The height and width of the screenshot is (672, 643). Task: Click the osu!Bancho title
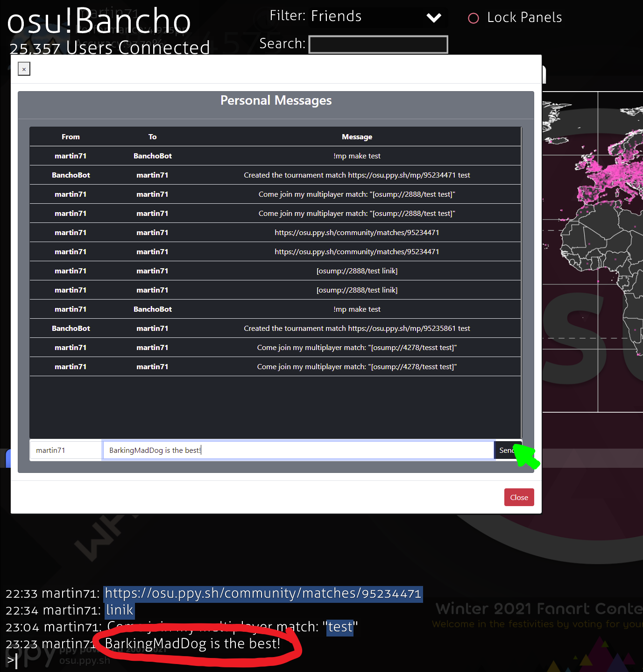coord(99,21)
